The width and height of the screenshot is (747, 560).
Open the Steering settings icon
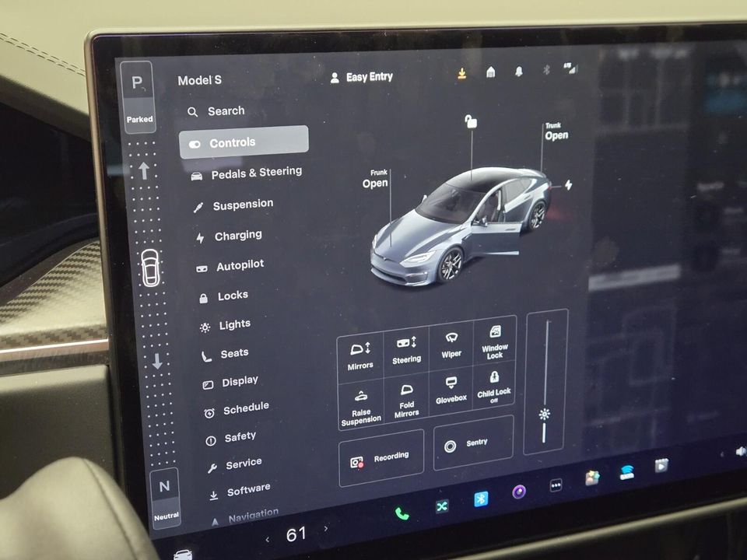(x=406, y=345)
